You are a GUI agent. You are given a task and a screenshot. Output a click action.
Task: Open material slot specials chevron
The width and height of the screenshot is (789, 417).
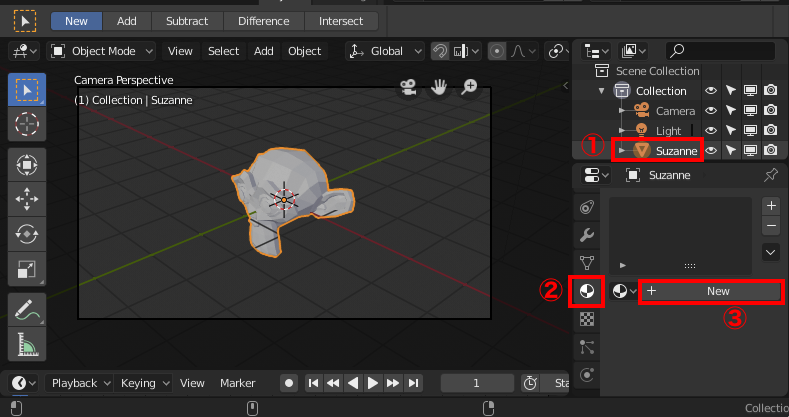click(771, 252)
